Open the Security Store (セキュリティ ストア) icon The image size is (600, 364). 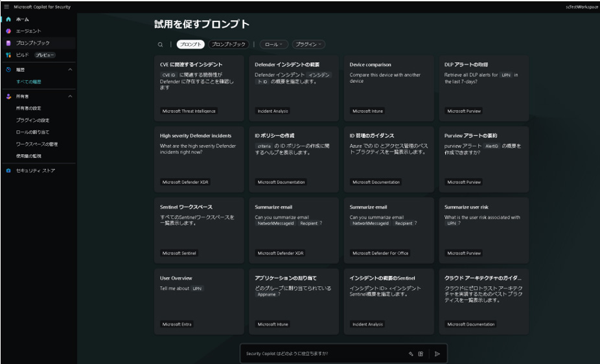pyautogui.click(x=8, y=170)
